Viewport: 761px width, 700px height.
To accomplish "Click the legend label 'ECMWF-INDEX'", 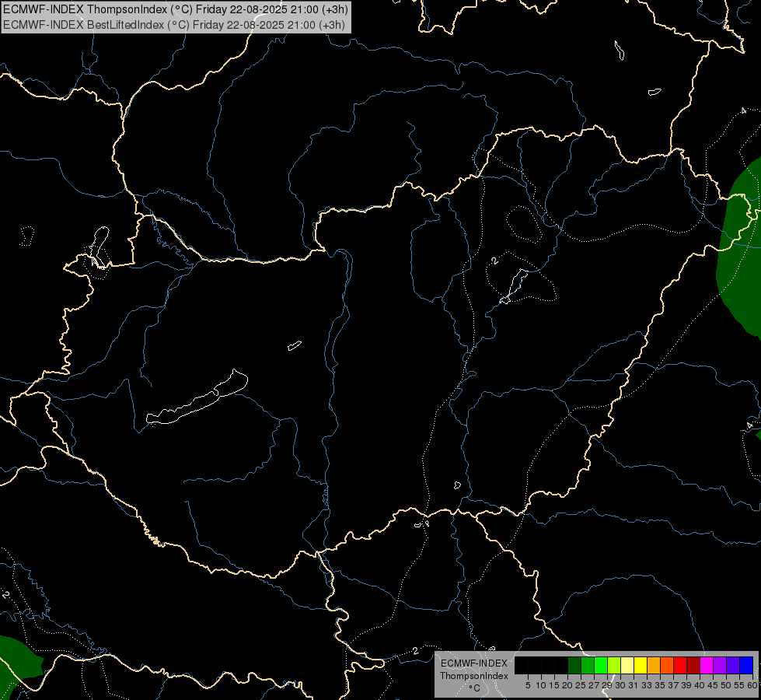I will (473, 663).
